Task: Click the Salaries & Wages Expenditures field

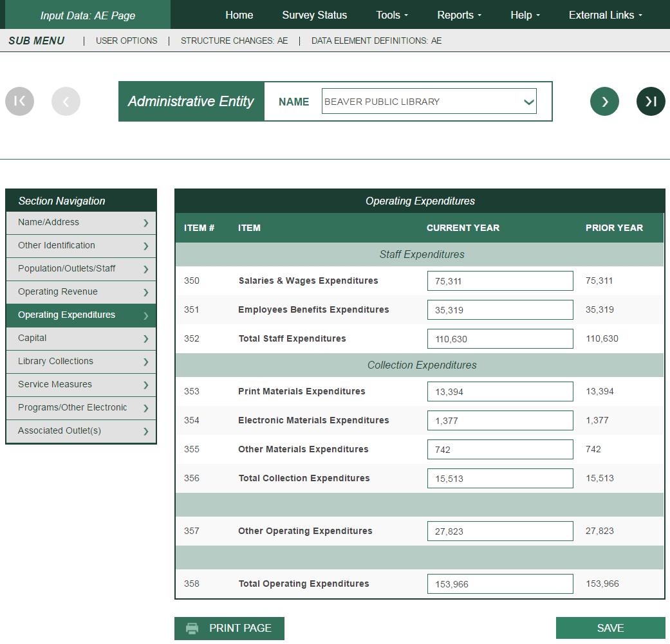Action: (x=499, y=281)
